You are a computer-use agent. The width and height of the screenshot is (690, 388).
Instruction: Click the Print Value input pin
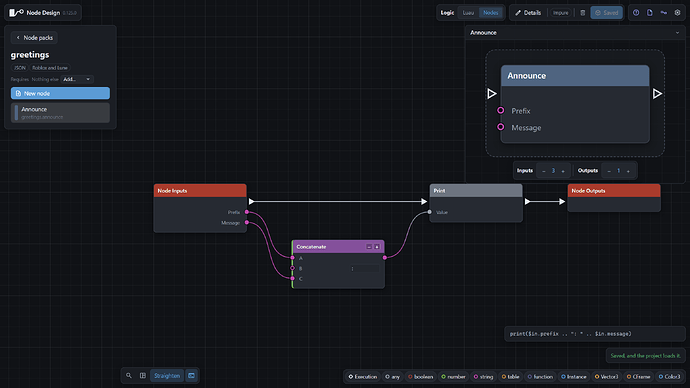[x=429, y=212]
